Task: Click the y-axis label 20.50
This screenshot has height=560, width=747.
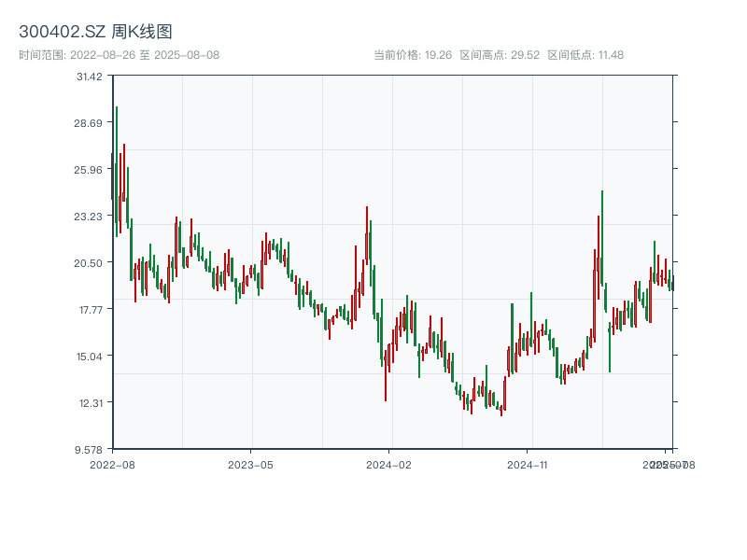Action: pyautogui.click(x=88, y=263)
